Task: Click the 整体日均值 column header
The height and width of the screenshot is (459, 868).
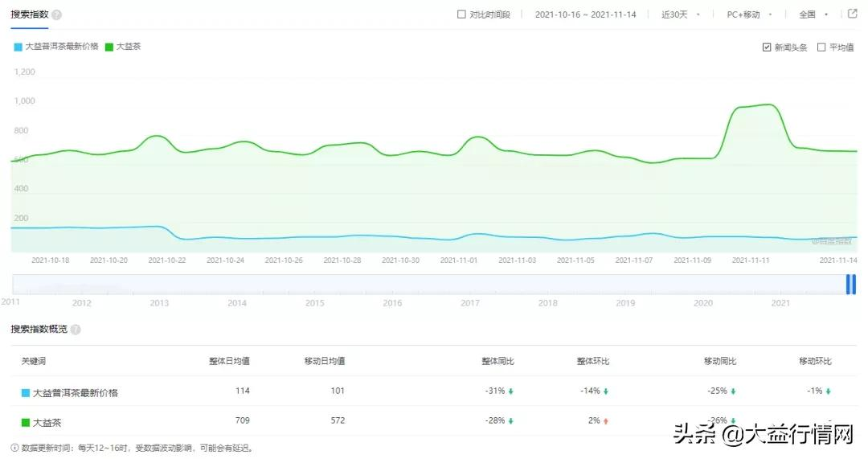Action: [229, 361]
